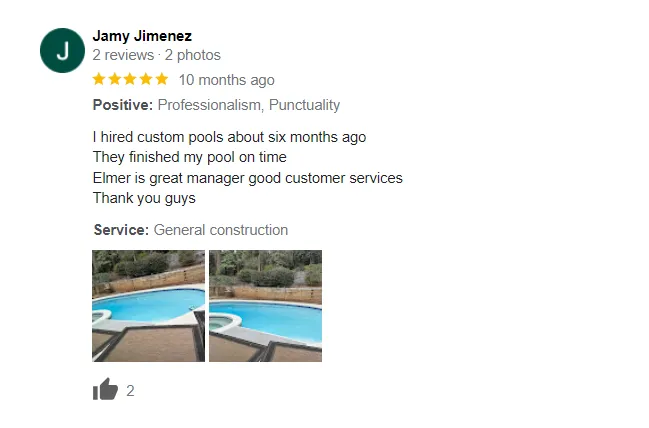649x428 pixels.
Task: Click the fifth gold rating star
Action: 162,79
